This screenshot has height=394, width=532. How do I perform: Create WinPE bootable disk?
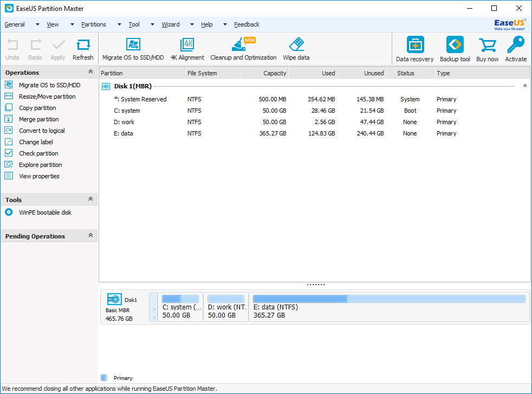(45, 212)
